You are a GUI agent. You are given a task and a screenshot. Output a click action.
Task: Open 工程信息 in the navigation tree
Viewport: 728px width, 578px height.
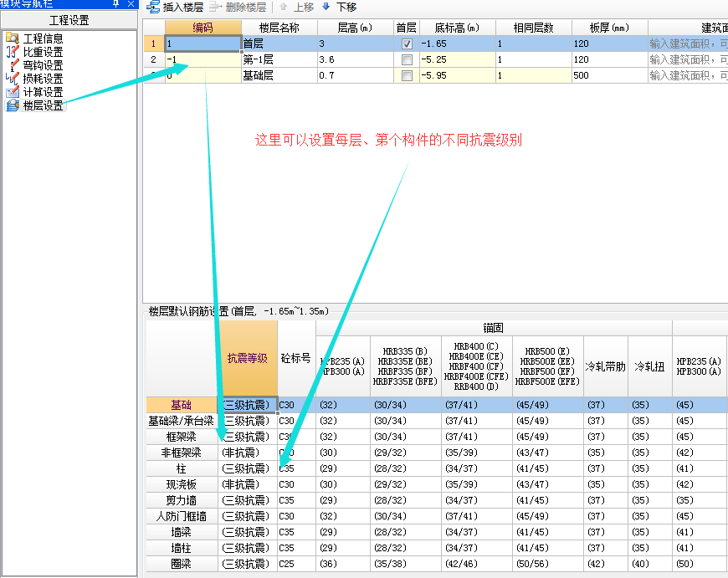click(x=43, y=38)
